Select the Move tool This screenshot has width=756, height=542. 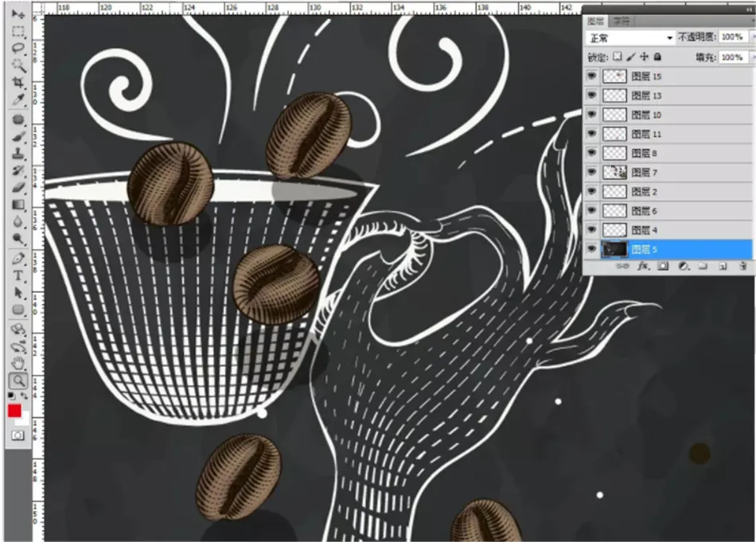point(18,14)
